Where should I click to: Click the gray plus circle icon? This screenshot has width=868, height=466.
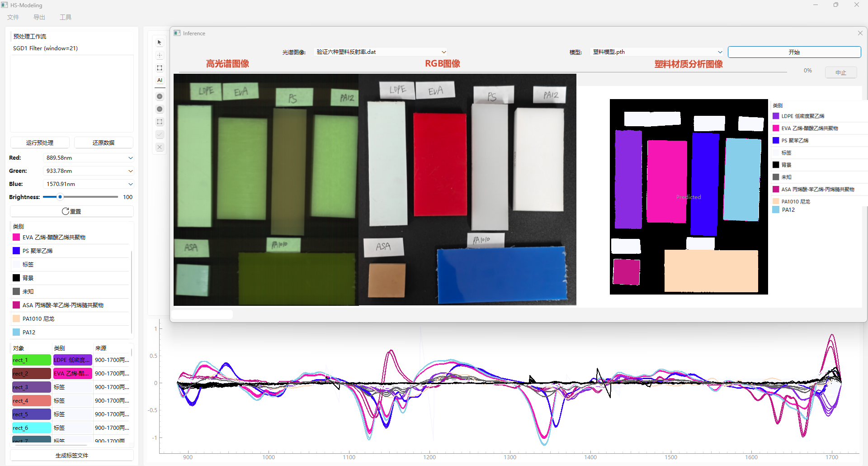click(x=160, y=96)
